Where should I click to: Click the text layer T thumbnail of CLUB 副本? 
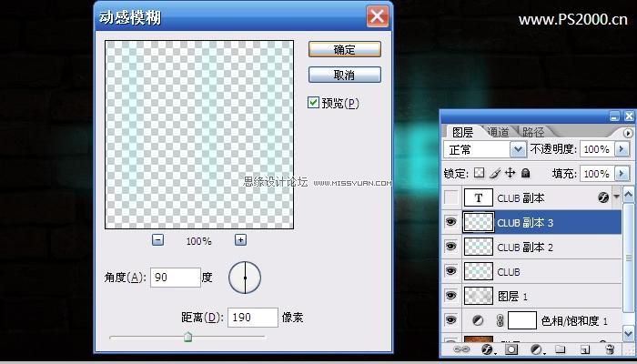[x=479, y=197]
